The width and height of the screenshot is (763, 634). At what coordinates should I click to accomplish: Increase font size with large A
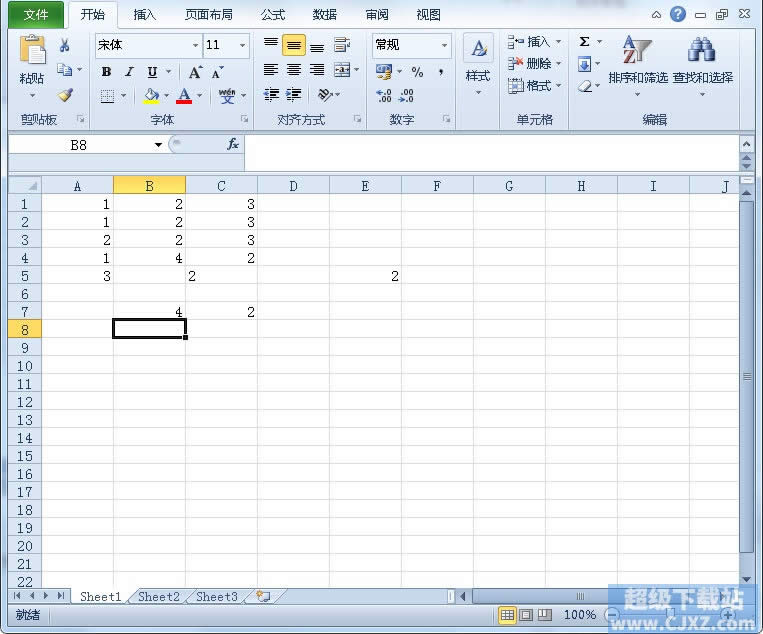coord(195,72)
